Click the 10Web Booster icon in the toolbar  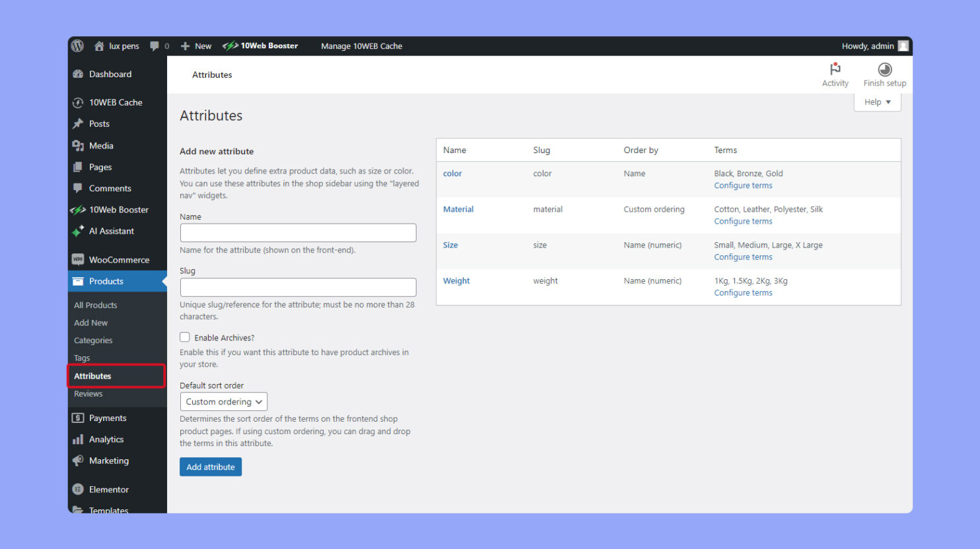(x=232, y=46)
